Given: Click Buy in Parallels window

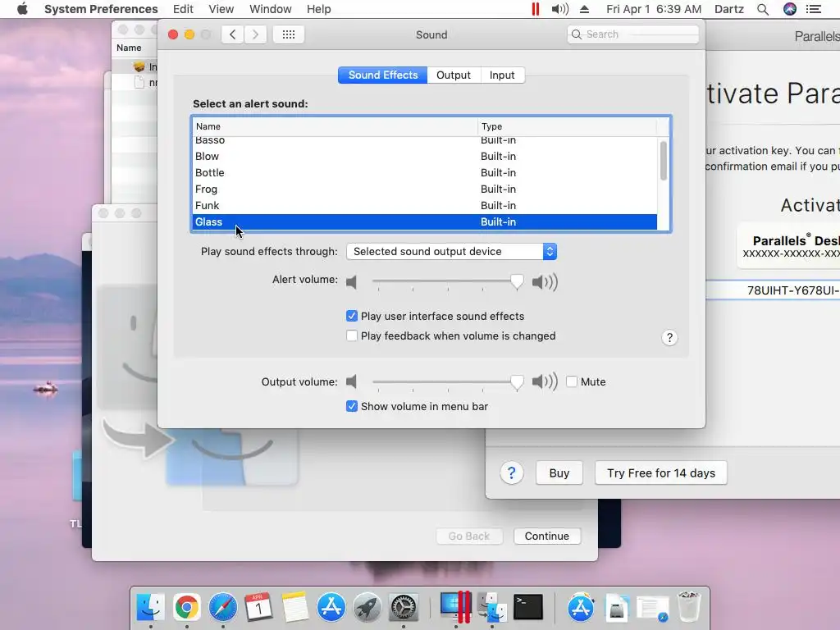Looking at the screenshot, I should [x=559, y=473].
